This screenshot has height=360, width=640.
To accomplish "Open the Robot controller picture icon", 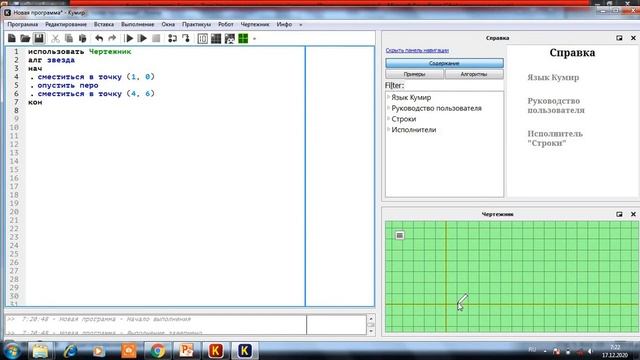I will pyautogui.click(x=229, y=39).
